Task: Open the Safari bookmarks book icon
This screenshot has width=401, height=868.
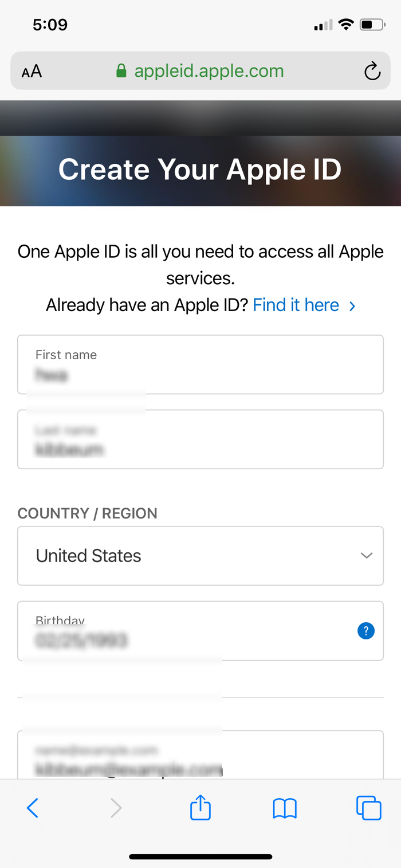Action: click(285, 808)
